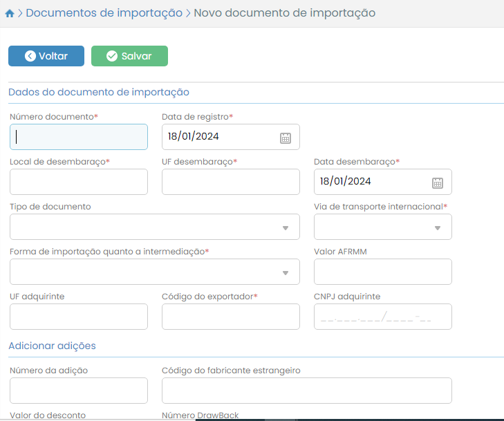Open Documentos de importação breadcrumb link
Image resolution: width=504 pixels, height=421 pixels.
[x=104, y=13]
